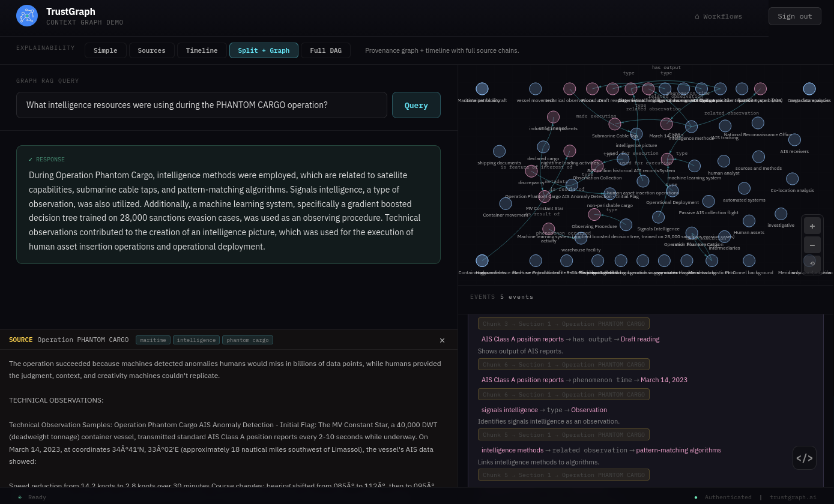Zoom out of the graph
The width and height of the screenshot is (834, 504).
point(812,245)
